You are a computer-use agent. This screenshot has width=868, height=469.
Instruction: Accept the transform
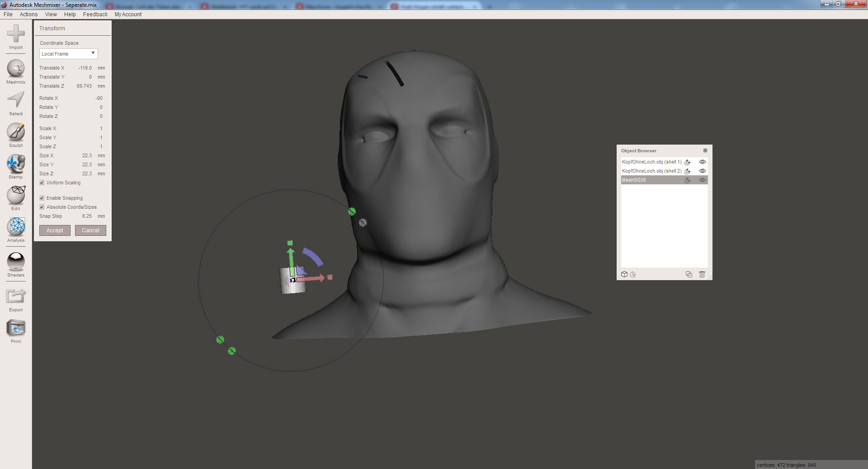coord(55,230)
